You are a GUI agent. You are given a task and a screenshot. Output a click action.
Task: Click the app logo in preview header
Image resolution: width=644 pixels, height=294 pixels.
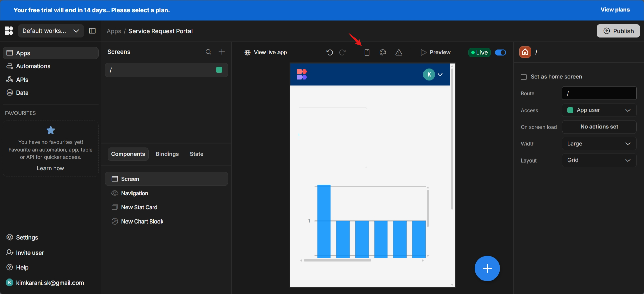tap(302, 74)
